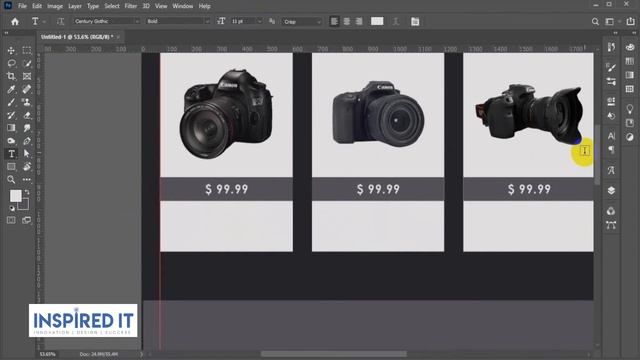The width and height of the screenshot is (640, 360).
Task: Open the Paragraph panel icon
Action: [x=611, y=150]
